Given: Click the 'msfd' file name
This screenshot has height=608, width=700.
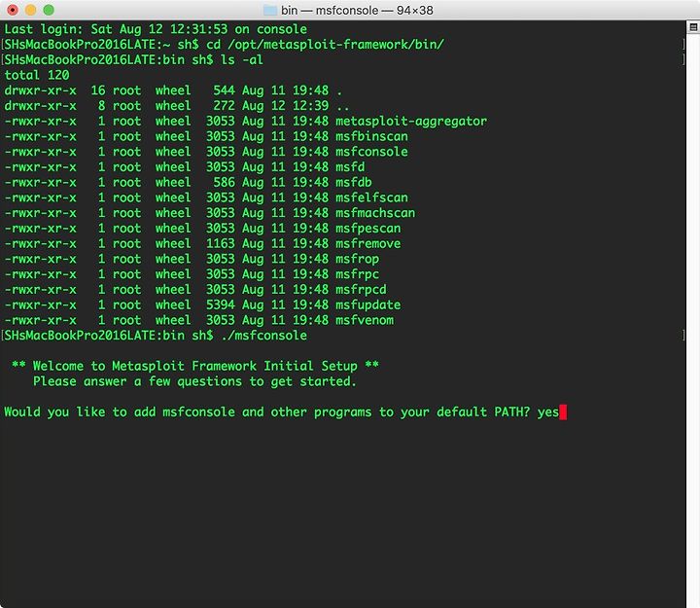Looking at the screenshot, I should coord(350,167).
